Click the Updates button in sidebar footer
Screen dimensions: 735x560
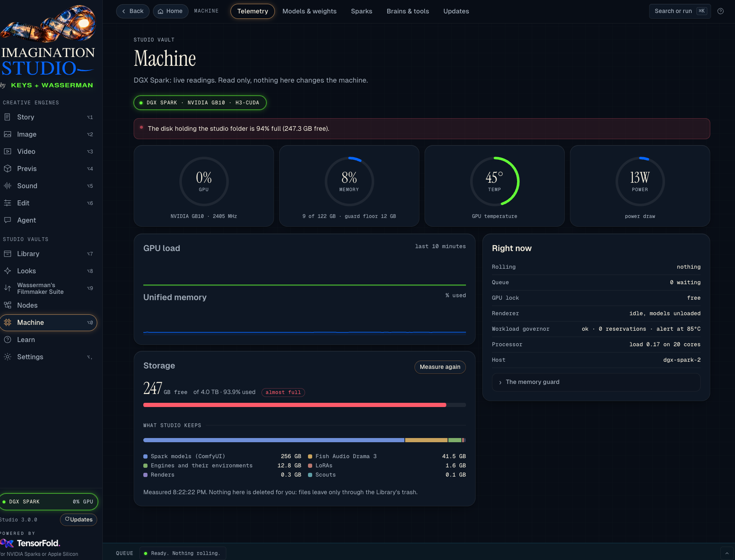pyautogui.click(x=78, y=519)
